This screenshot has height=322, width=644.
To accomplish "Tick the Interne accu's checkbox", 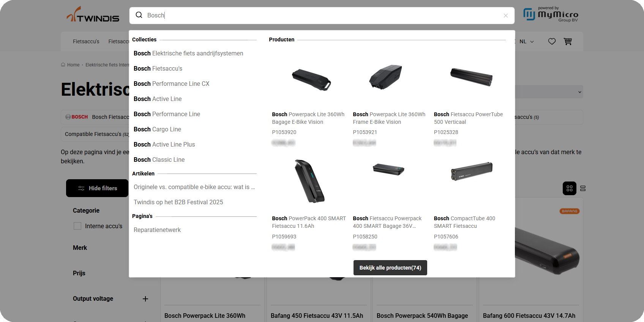I will 77,226.
